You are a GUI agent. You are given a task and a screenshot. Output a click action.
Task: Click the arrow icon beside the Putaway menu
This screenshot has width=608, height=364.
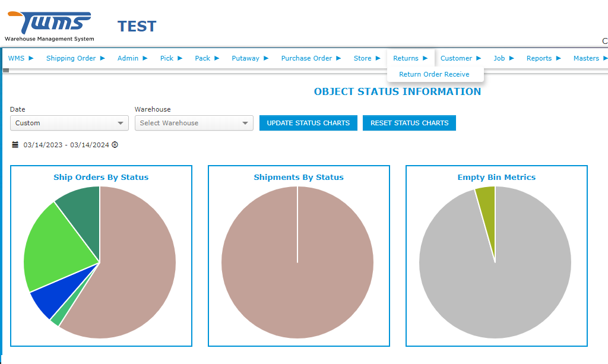tap(267, 58)
